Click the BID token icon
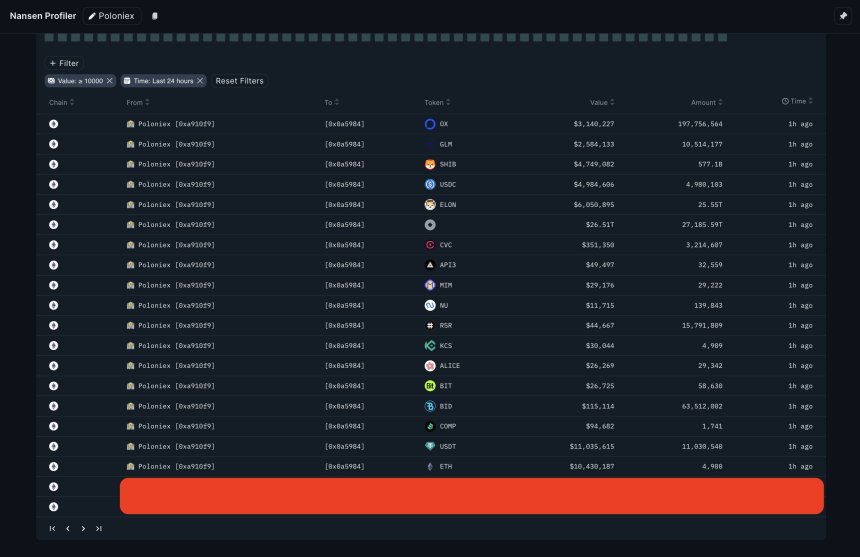860x557 pixels. pos(430,406)
